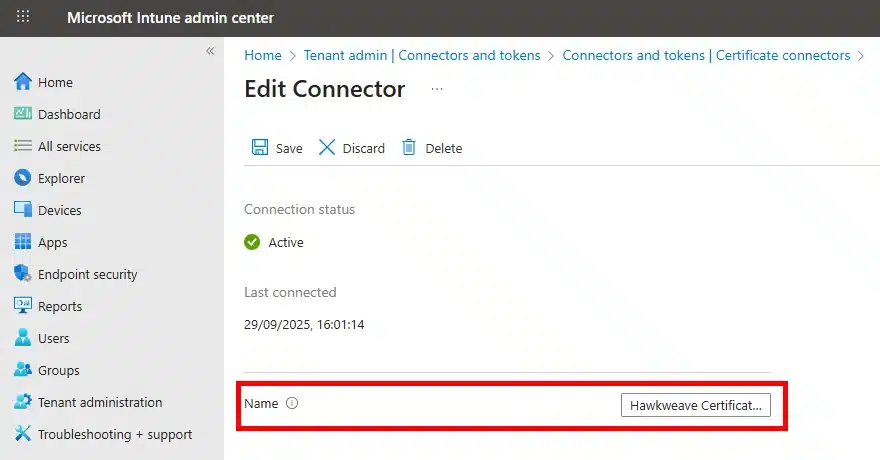Screen dimensions: 880x460
Task: Go to Tenant admin breadcrumb link
Action: (x=422, y=56)
